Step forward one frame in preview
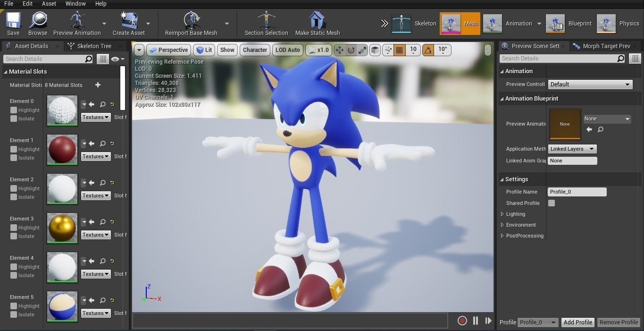Image resolution: width=644 pixels, height=331 pixels. click(x=488, y=321)
